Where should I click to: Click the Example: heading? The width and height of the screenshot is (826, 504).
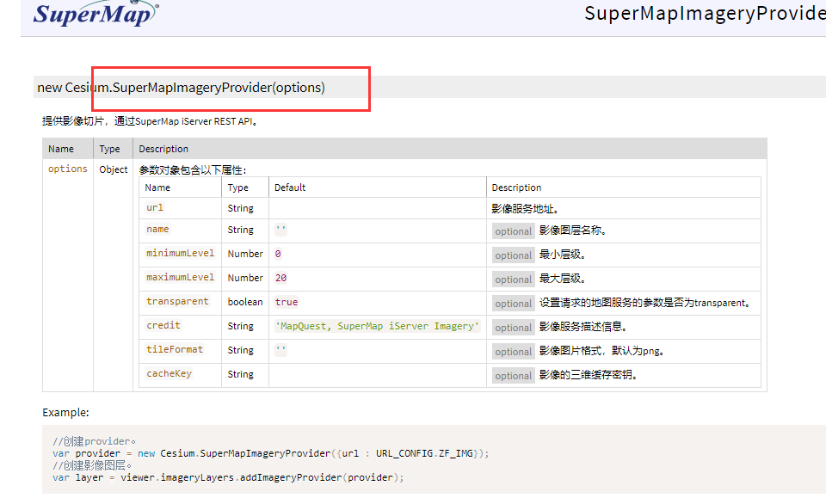pos(65,412)
